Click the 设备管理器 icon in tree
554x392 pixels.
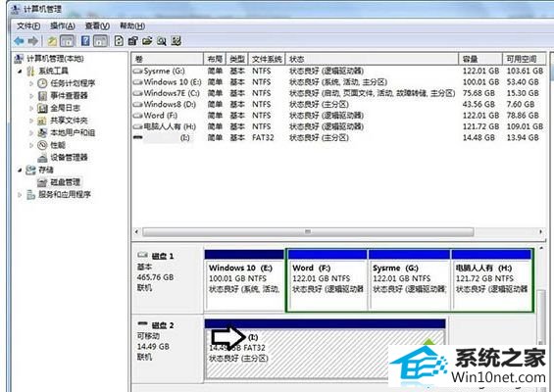point(42,158)
